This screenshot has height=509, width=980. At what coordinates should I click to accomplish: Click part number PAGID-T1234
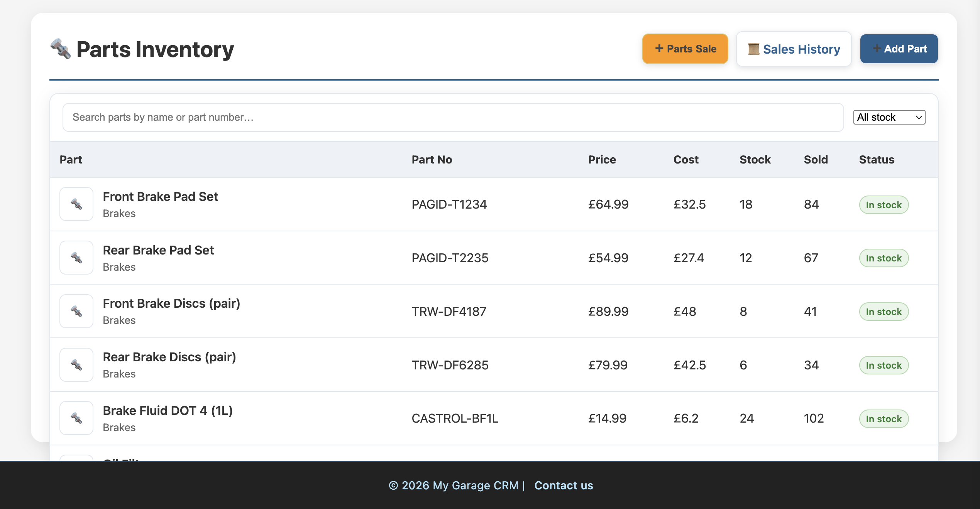[x=449, y=204]
